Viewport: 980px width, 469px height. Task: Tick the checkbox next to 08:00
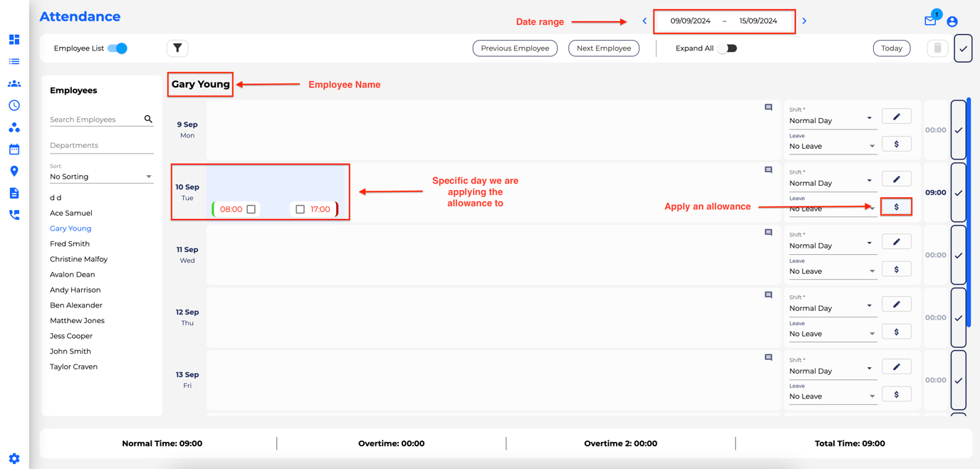[x=251, y=209]
